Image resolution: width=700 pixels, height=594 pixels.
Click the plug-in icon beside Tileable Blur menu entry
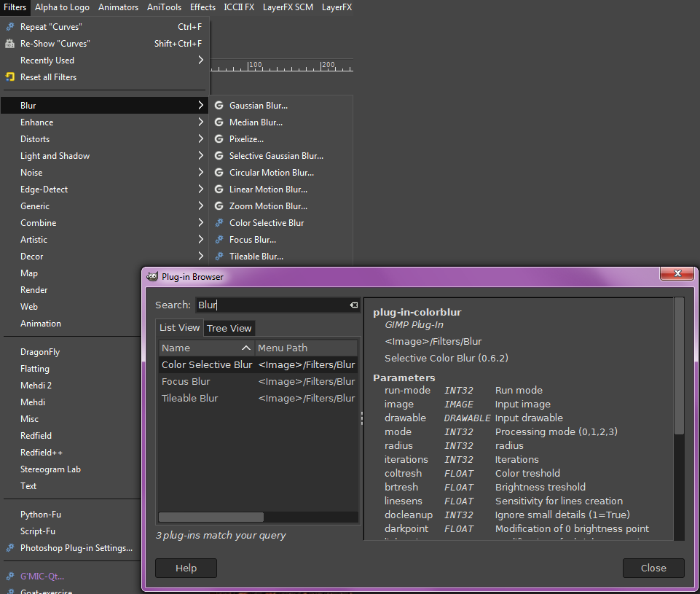coord(219,257)
